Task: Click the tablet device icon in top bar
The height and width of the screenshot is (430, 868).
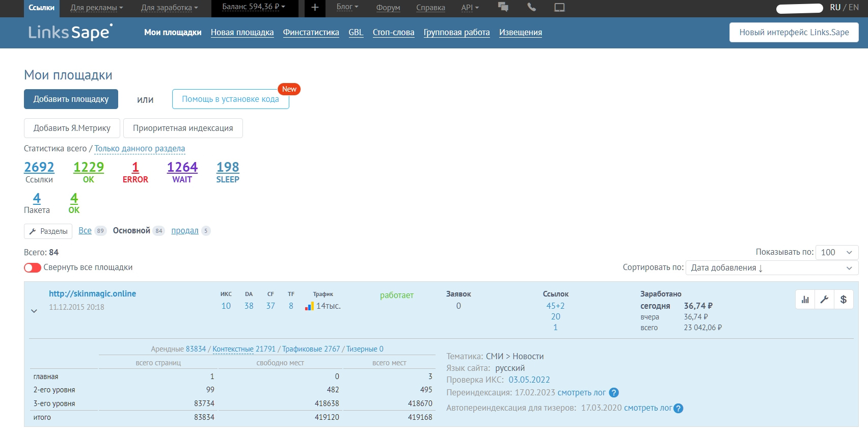Action: (559, 8)
